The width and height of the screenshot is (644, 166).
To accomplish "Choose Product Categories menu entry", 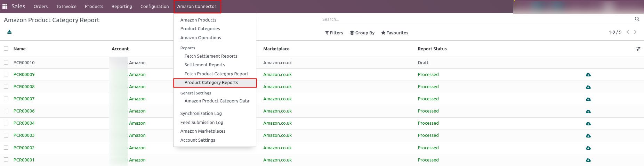I will [x=200, y=28].
